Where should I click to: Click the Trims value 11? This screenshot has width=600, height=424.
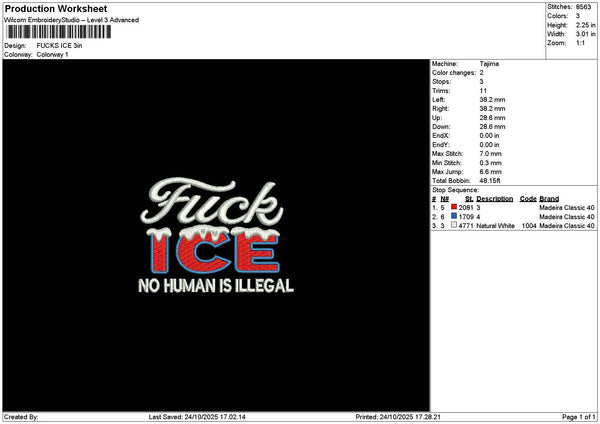click(483, 91)
